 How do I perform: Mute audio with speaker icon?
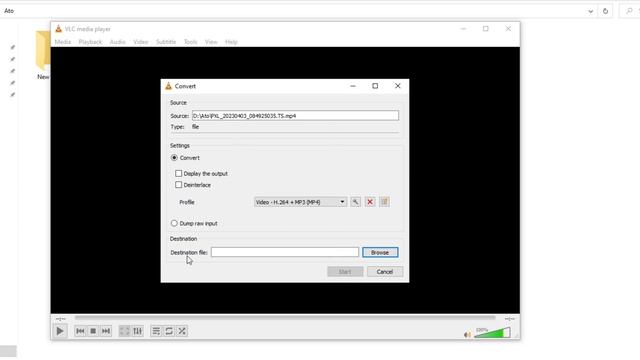(x=467, y=335)
